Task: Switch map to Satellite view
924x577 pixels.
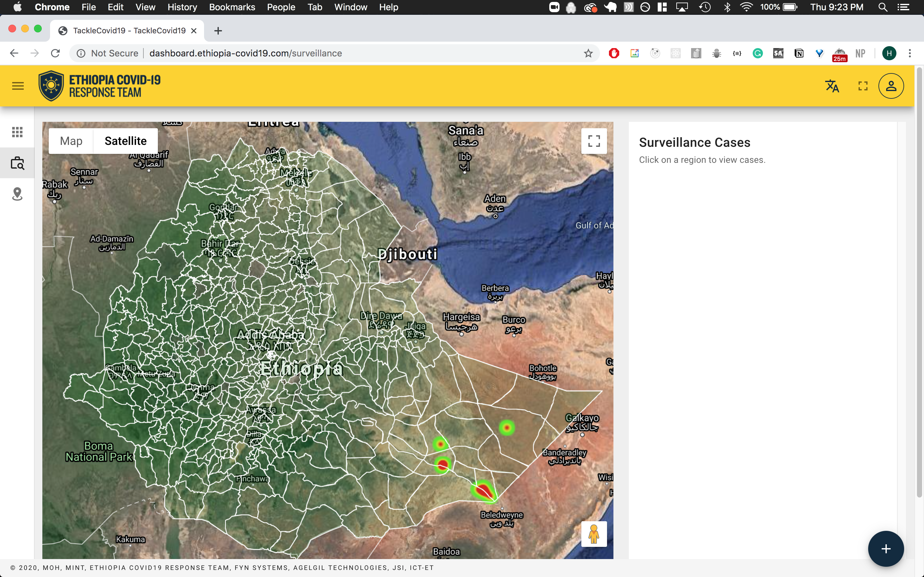Action: 125,141
